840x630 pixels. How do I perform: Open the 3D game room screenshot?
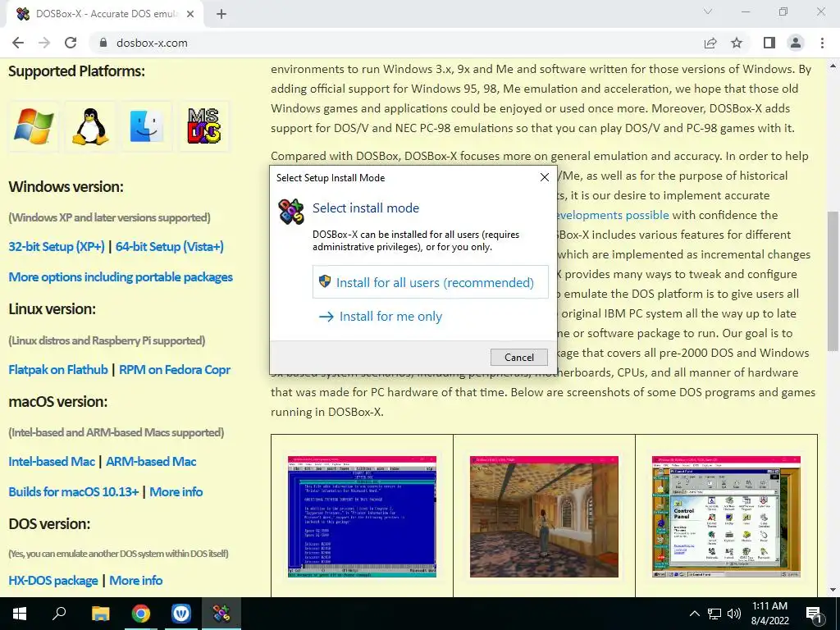click(x=545, y=517)
